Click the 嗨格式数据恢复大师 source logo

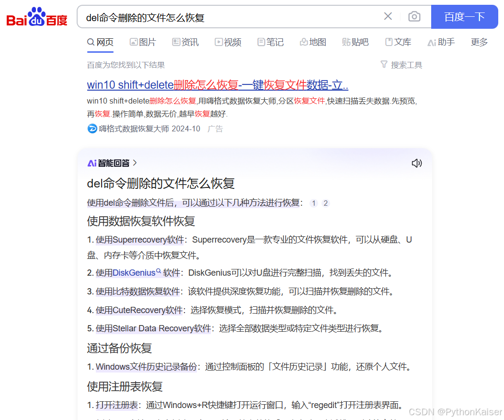click(x=92, y=128)
